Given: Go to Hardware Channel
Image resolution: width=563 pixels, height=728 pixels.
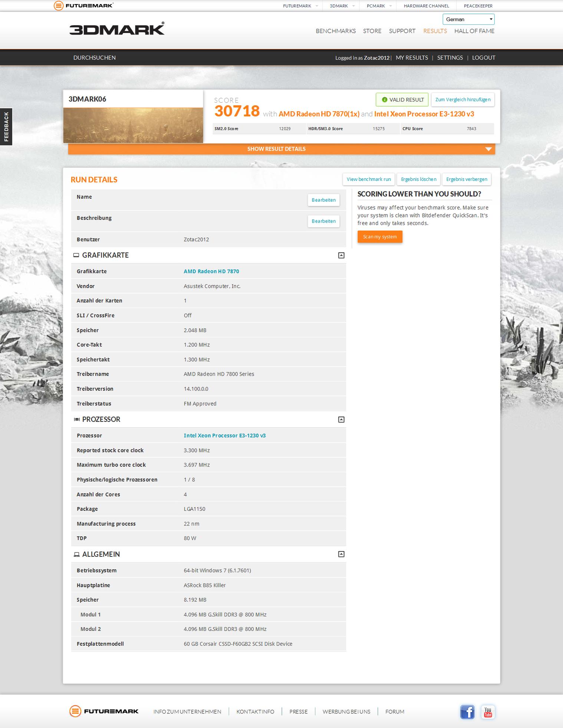Looking at the screenshot, I should pyautogui.click(x=426, y=6).
